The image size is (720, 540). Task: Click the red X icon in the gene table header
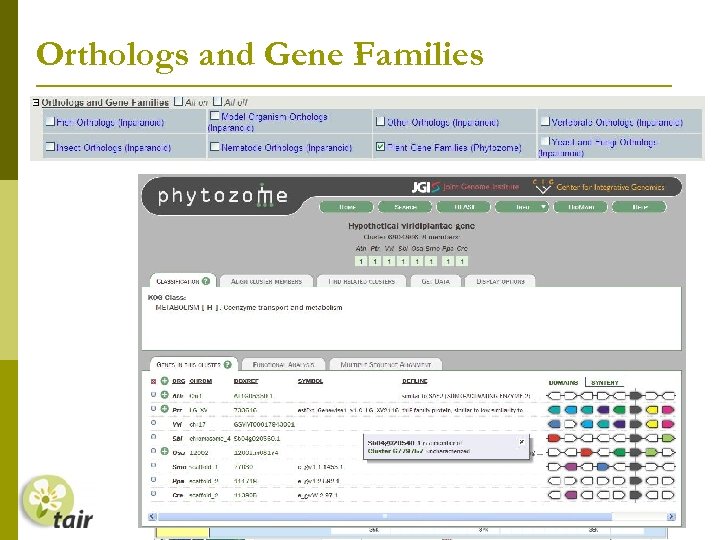click(x=153, y=381)
